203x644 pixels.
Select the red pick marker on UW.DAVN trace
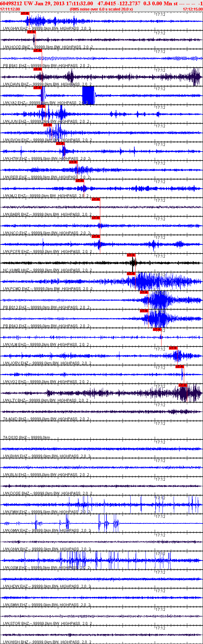click(37, 69)
